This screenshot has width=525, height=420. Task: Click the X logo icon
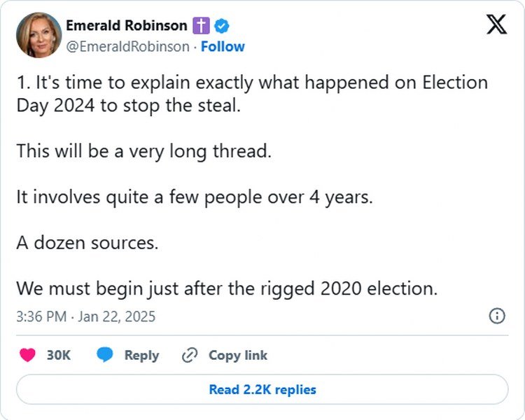click(x=496, y=26)
